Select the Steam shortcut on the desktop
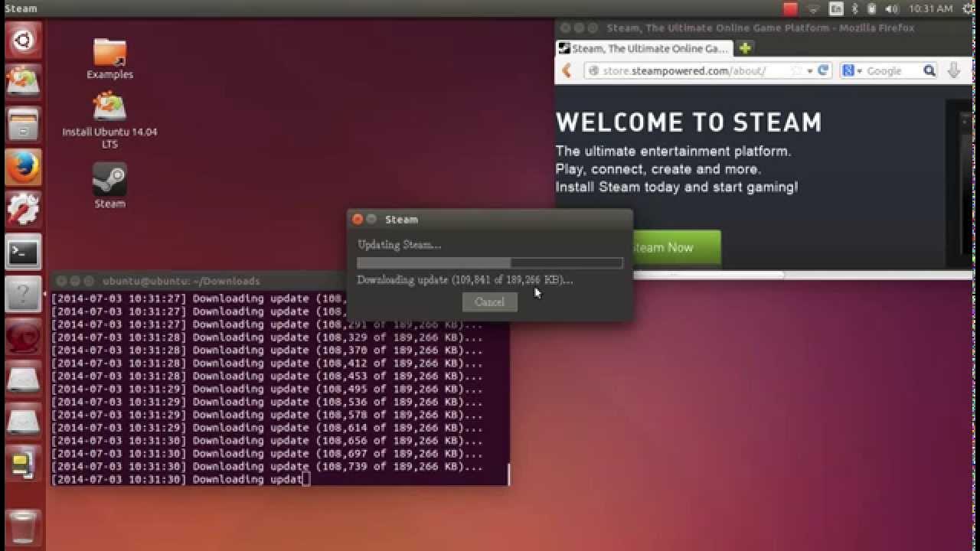The image size is (980, 551). [x=109, y=185]
